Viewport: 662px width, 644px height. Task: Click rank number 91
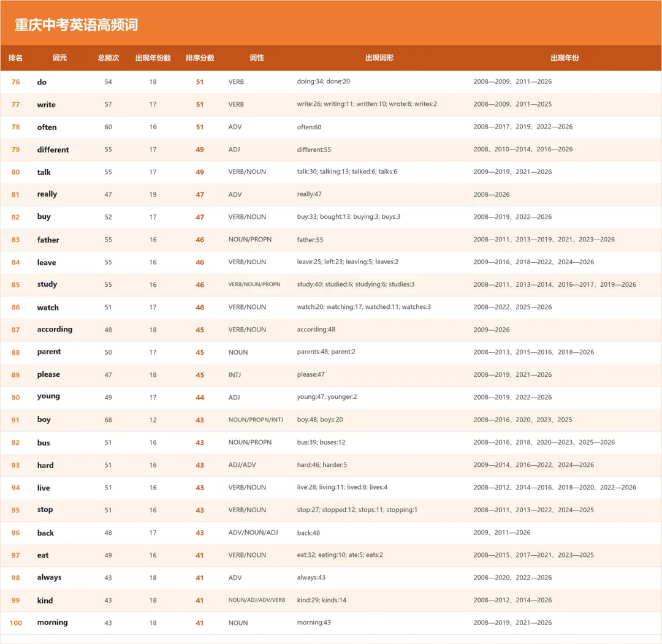15,420
